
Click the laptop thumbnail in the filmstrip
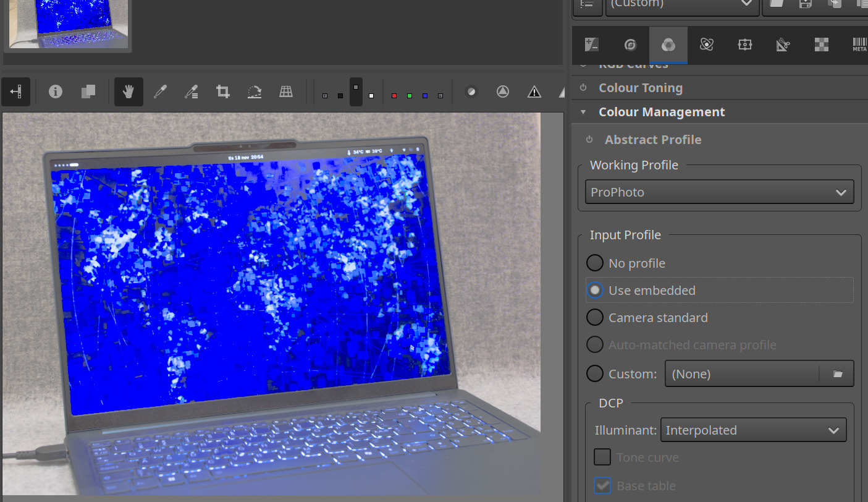[x=67, y=23]
